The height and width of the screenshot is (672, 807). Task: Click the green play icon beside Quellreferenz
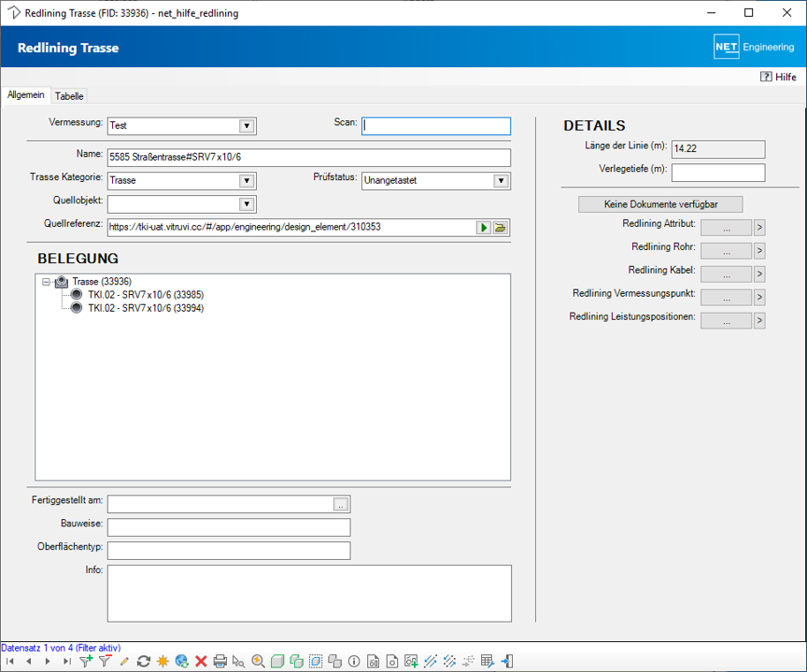(484, 227)
